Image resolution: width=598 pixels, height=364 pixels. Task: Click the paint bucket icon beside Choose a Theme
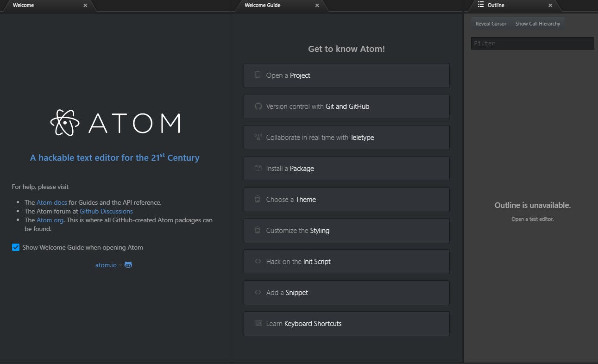click(258, 199)
